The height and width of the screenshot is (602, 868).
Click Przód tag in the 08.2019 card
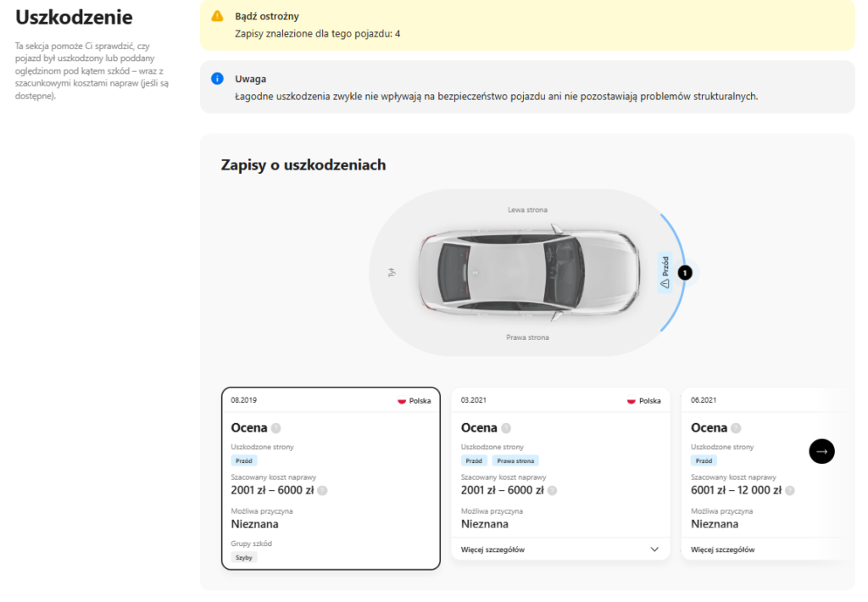click(x=244, y=461)
